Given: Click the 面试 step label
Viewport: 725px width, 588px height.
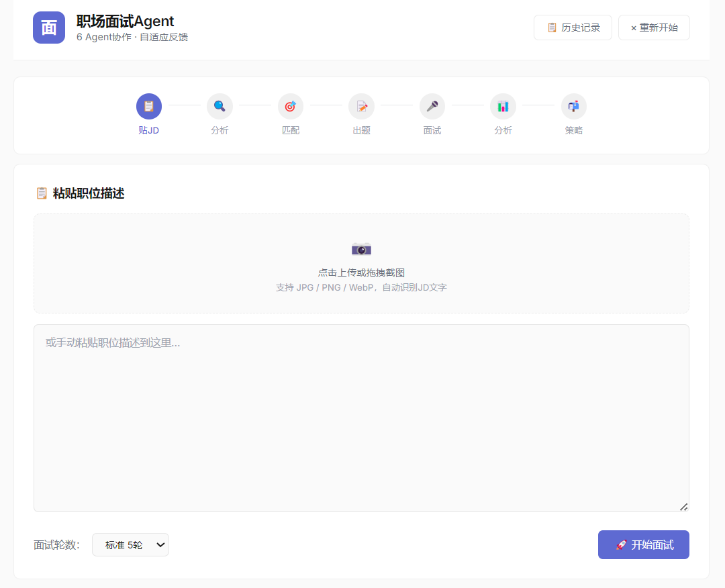Looking at the screenshot, I should click(432, 130).
